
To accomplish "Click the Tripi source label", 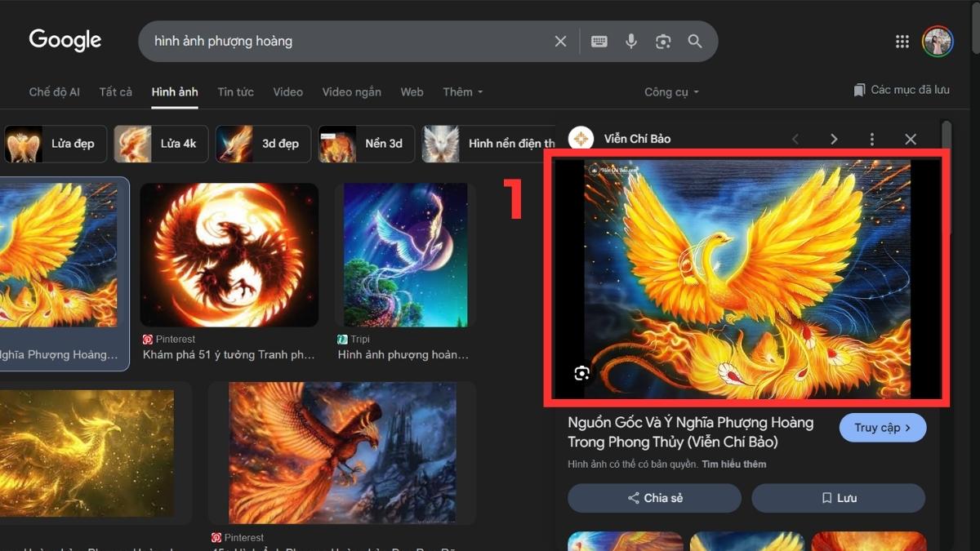I will coord(360,339).
